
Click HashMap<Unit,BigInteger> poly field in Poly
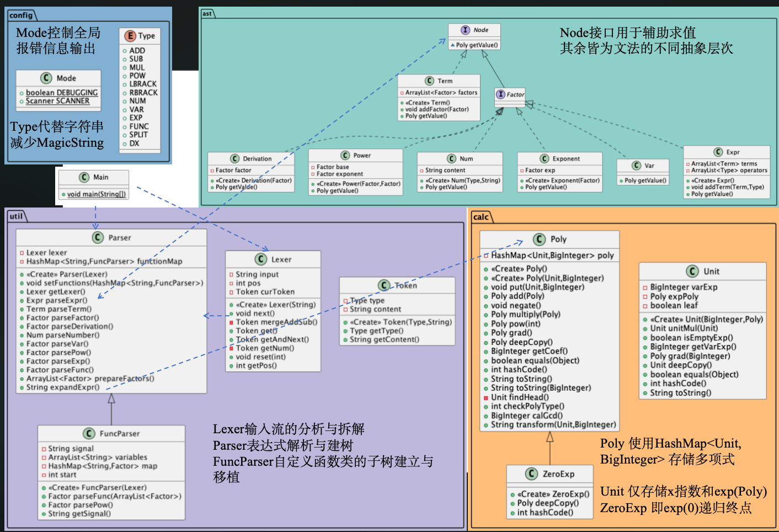pos(552,256)
